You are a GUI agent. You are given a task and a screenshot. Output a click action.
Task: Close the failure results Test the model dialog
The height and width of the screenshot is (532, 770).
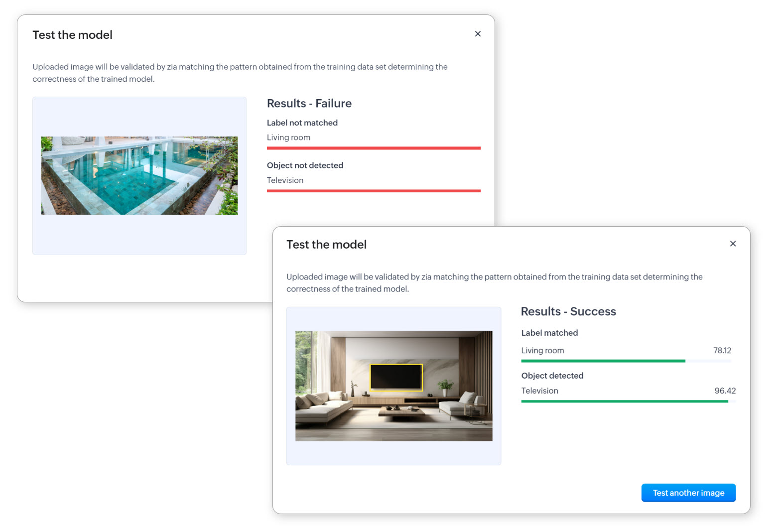click(x=478, y=34)
